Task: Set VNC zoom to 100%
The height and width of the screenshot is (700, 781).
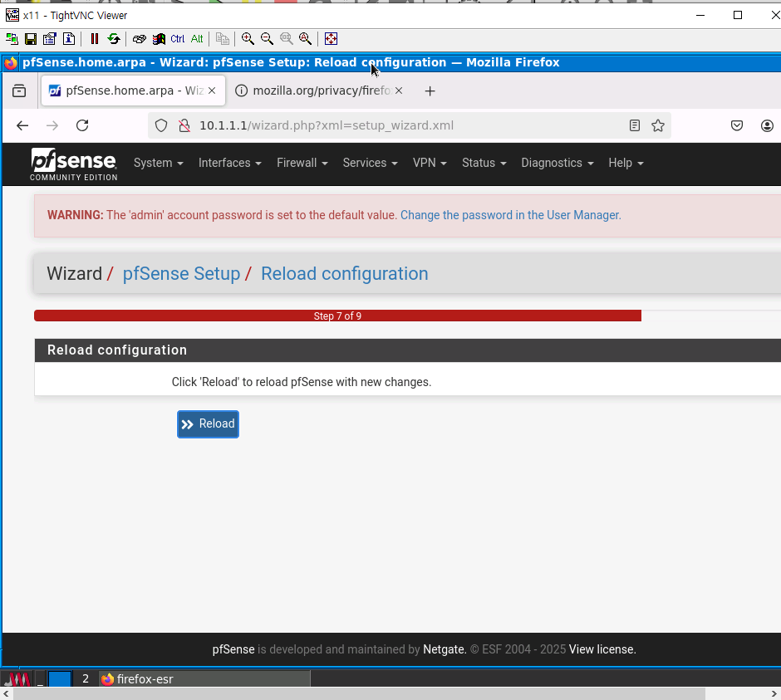Action: (287, 39)
